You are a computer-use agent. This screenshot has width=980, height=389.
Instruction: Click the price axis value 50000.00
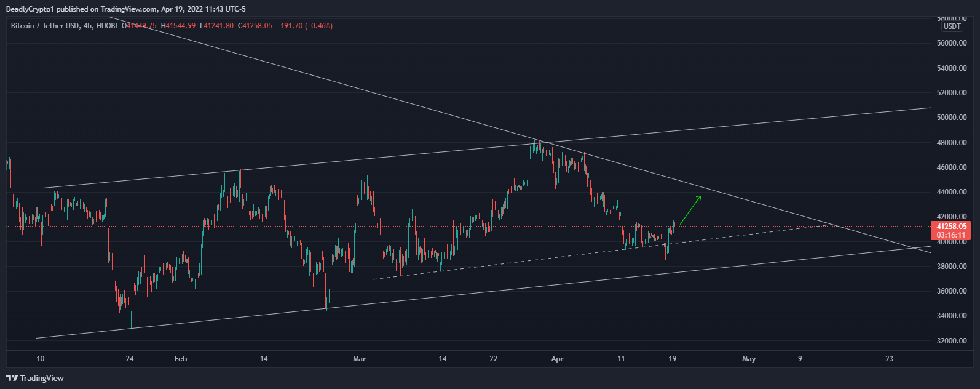[952, 118]
